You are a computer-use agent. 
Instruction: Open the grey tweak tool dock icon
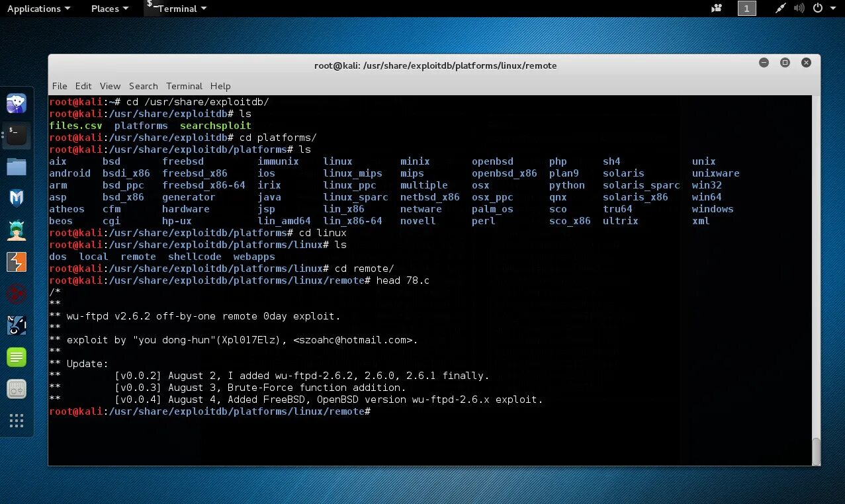coord(17,389)
